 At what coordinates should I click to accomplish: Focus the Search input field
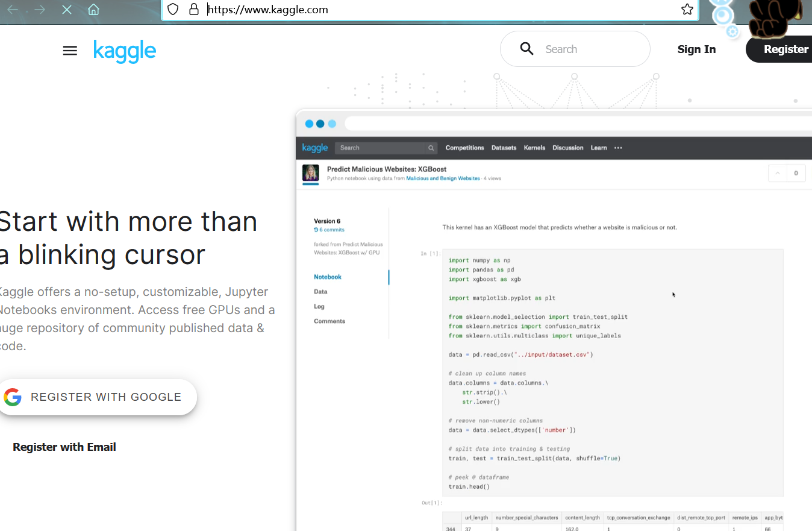click(x=575, y=49)
